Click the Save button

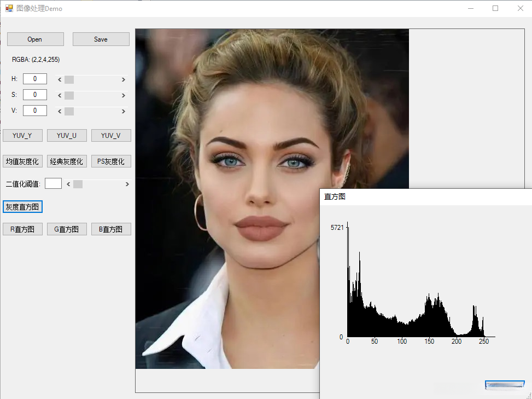pos(101,39)
